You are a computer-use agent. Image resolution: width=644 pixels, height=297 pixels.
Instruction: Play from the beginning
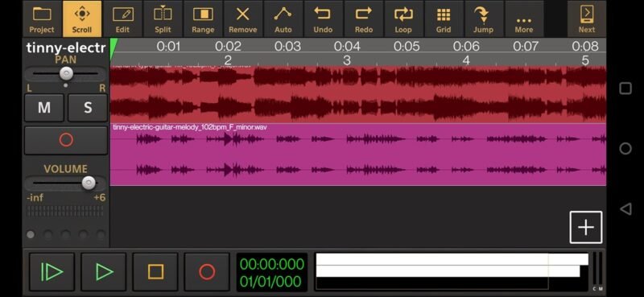[x=52, y=272]
